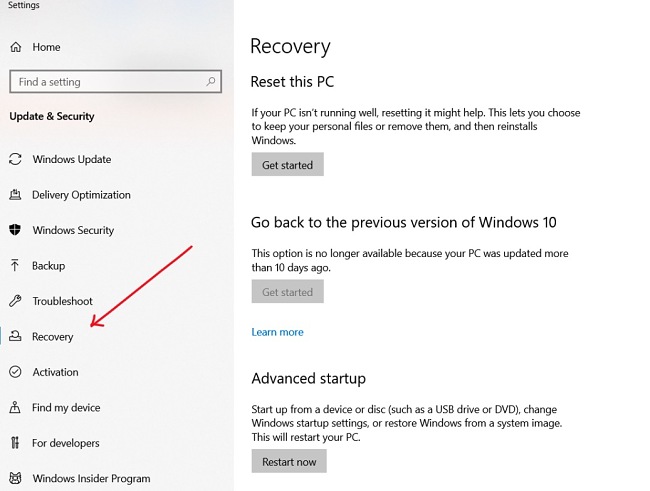Click Get started under Reset this PC

287,165
